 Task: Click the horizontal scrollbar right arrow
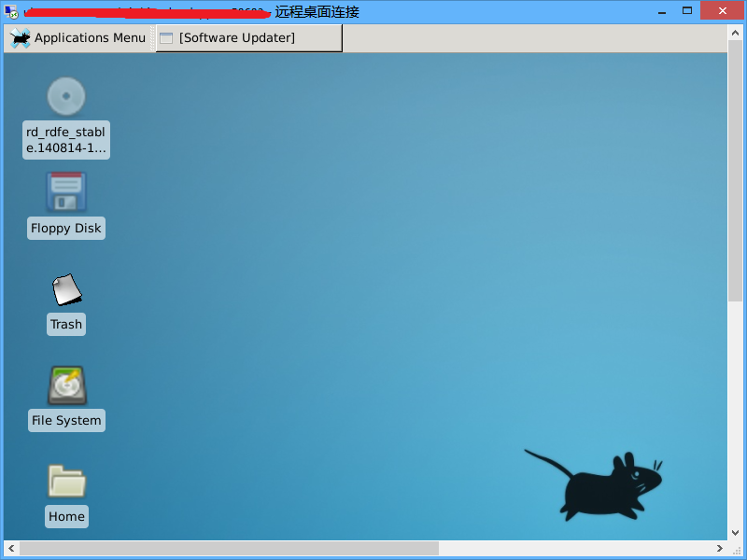(719, 548)
